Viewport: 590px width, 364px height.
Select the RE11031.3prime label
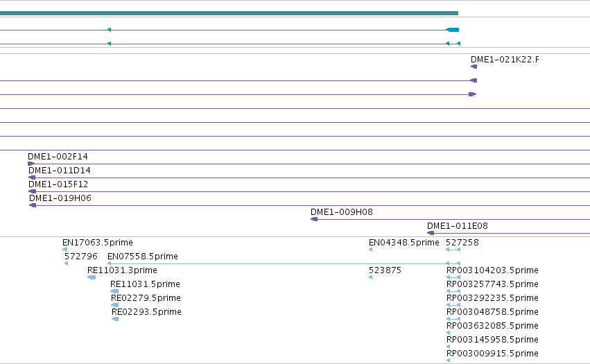click(x=122, y=270)
